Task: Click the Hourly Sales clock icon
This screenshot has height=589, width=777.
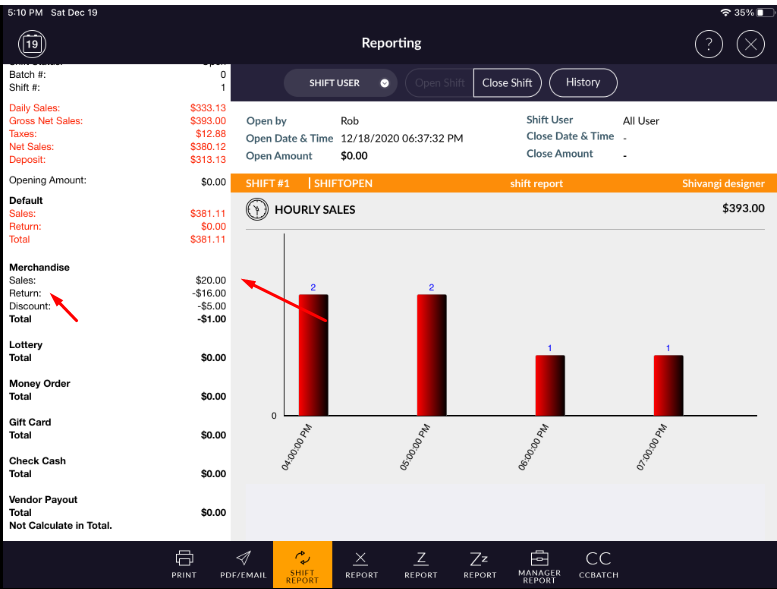Action: point(257,209)
